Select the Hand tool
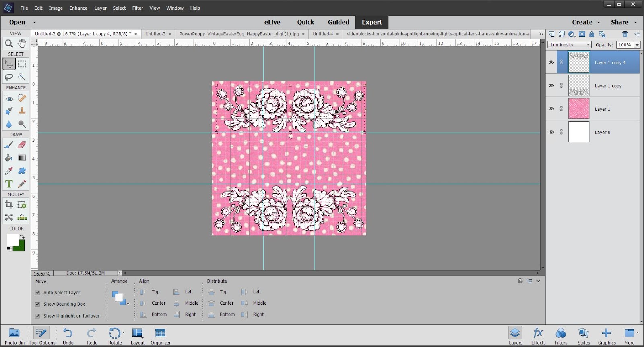 click(22, 43)
